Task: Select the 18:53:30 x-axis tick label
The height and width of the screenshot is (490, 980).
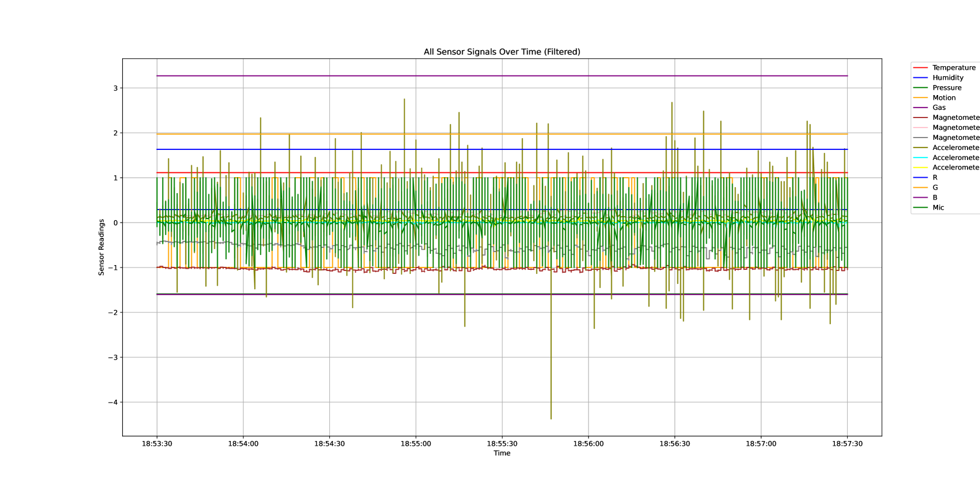Action: click(157, 444)
